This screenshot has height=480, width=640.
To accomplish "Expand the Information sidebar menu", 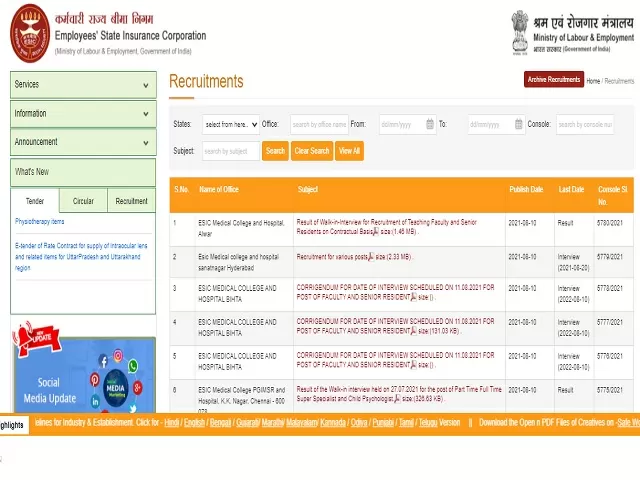I will 83,114.
